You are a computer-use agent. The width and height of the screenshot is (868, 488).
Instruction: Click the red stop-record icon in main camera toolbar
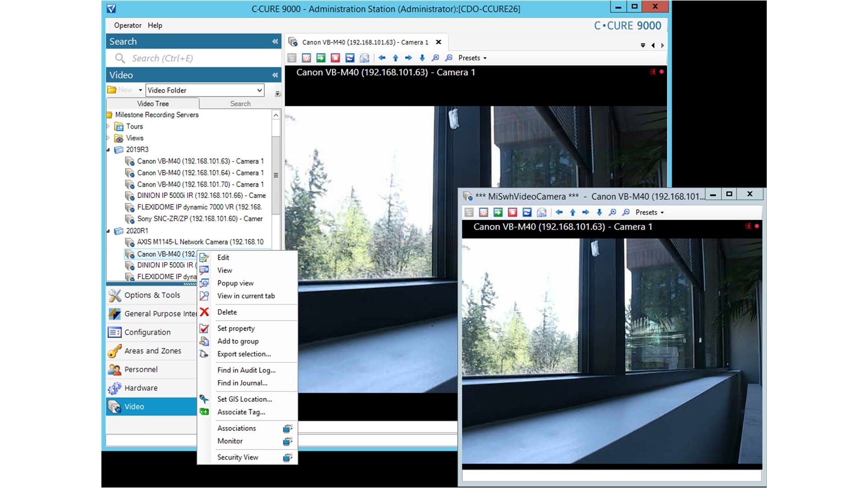point(335,58)
